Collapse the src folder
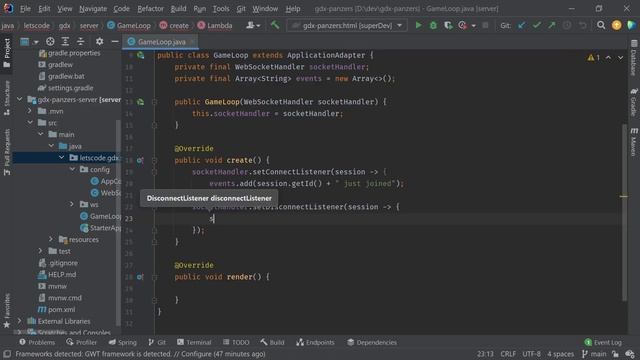 [30, 122]
